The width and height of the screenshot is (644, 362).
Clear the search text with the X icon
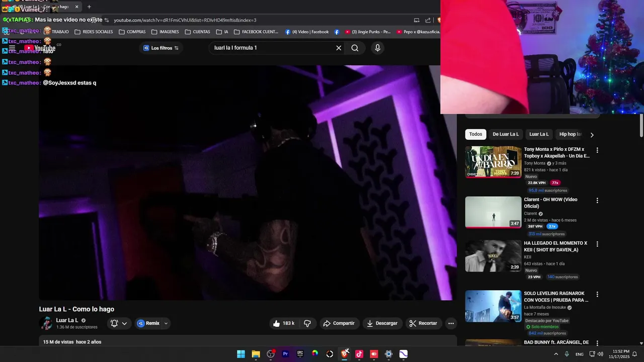click(339, 48)
